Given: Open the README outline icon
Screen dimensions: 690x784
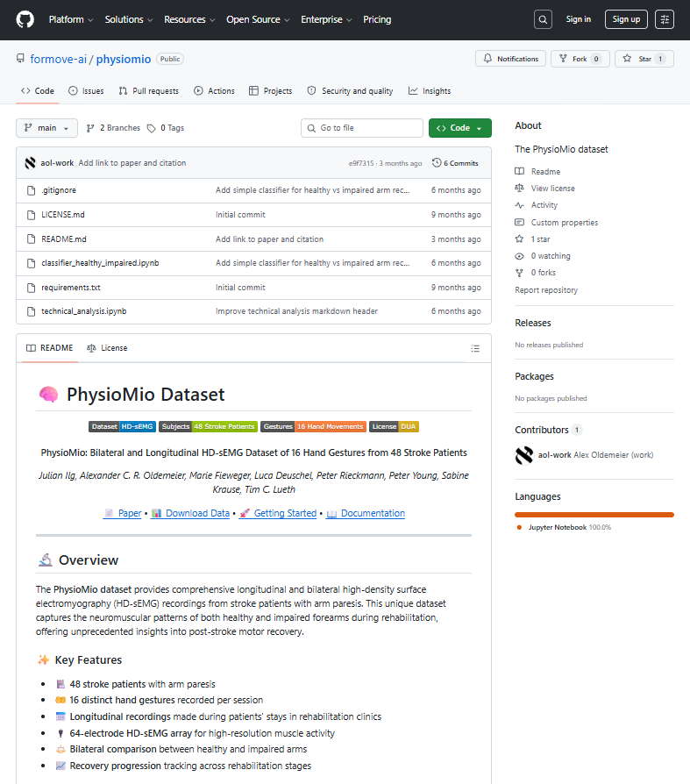Looking at the screenshot, I should [475, 348].
